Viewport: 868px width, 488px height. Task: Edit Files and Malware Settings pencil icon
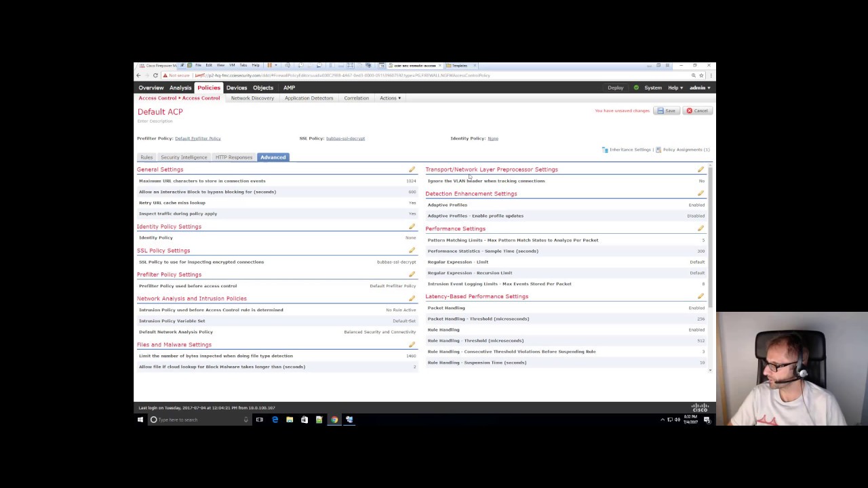click(412, 344)
